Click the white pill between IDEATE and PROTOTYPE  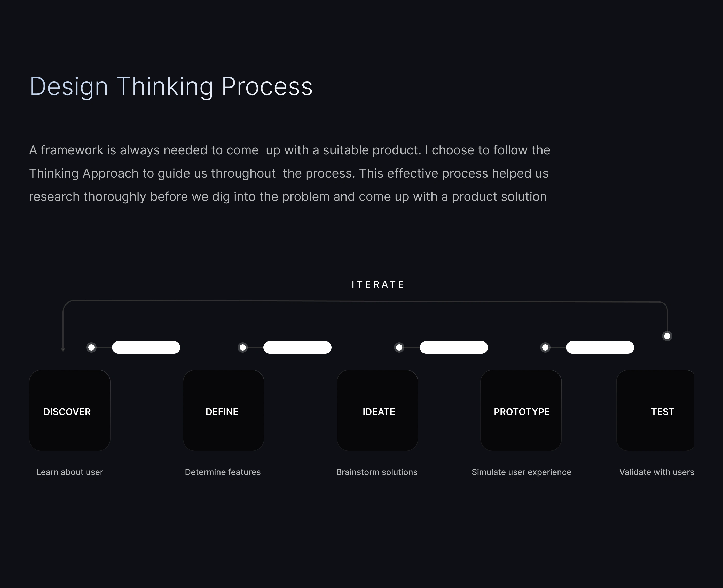click(x=454, y=347)
